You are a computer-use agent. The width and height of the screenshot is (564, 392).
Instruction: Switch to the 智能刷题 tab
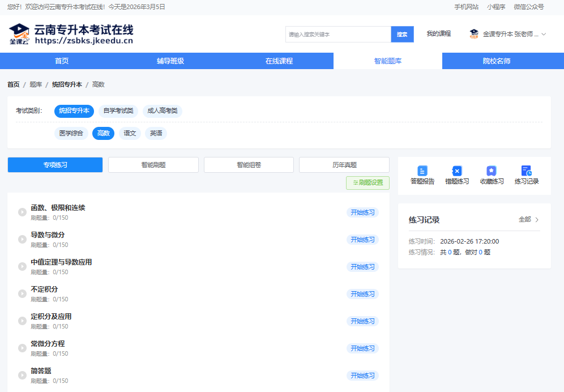pos(153,165)
